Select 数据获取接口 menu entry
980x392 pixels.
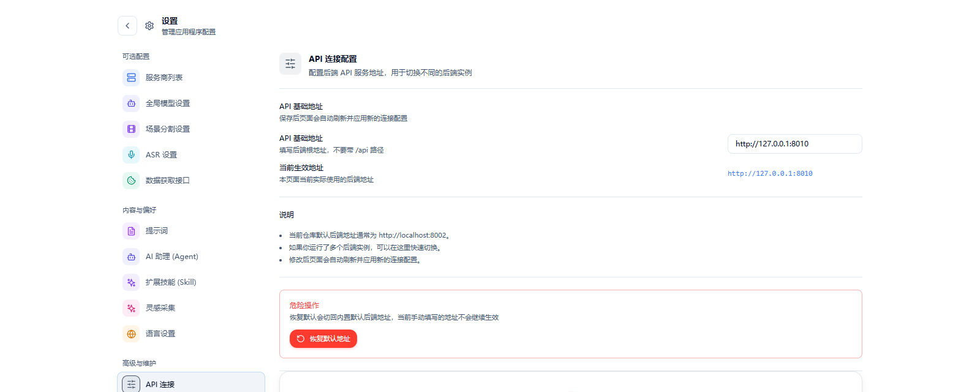coord(191,181)
